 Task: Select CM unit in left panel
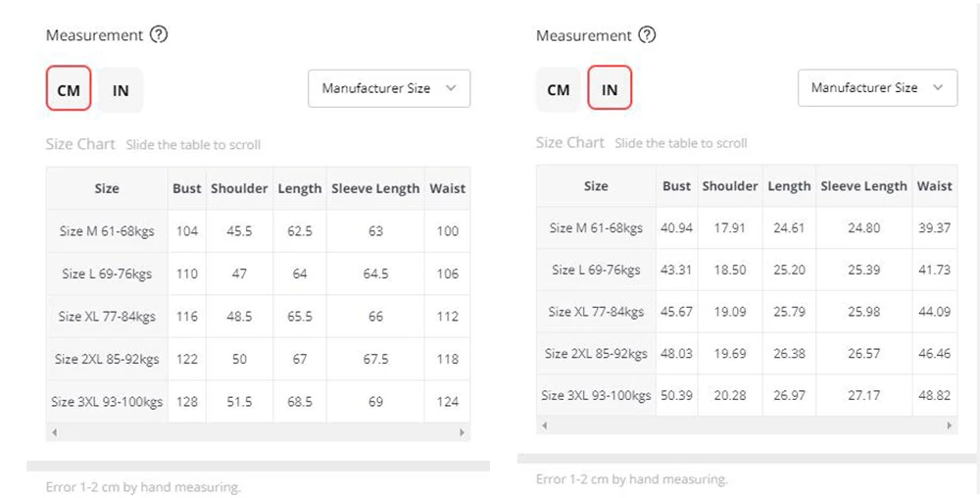(x=69, y=90)
